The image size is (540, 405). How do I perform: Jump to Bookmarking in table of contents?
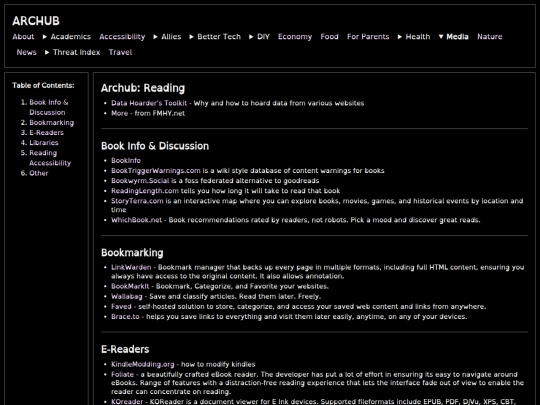tap(52, 123)
